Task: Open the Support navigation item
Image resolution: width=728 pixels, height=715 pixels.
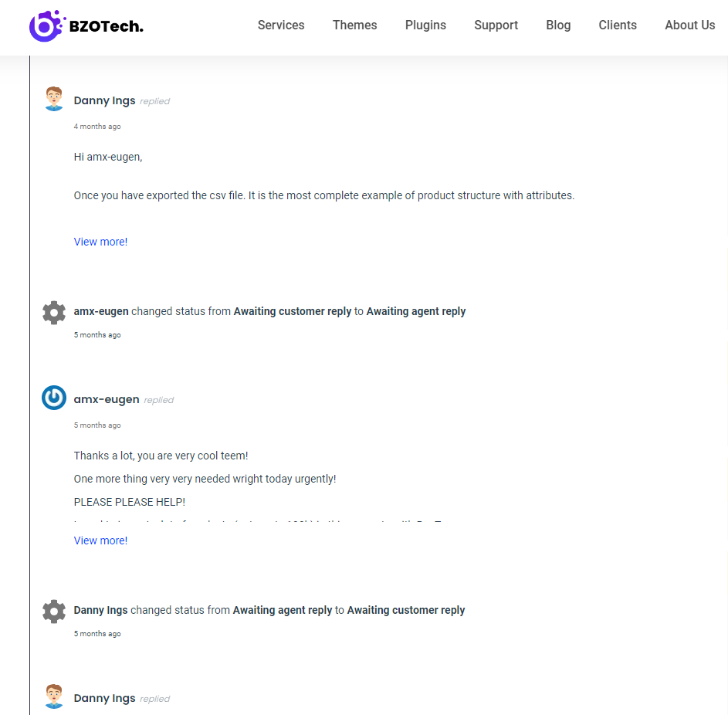Action: coord(496,25)
